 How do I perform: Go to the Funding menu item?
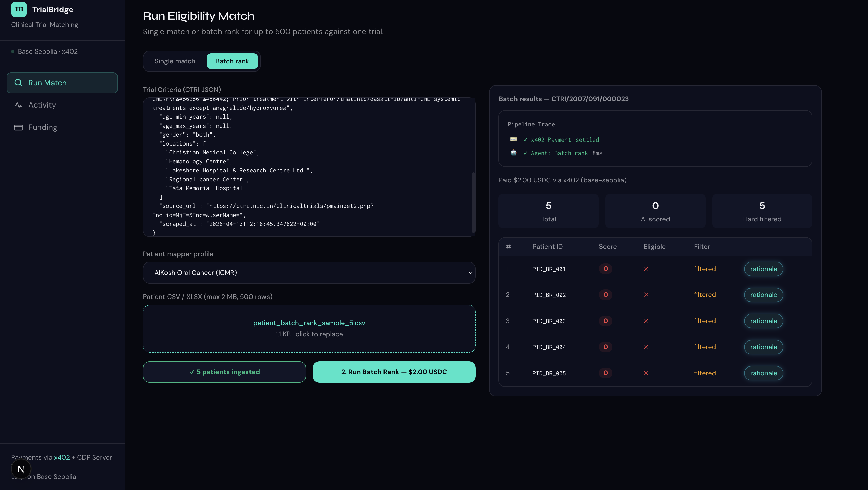point(42,127)
